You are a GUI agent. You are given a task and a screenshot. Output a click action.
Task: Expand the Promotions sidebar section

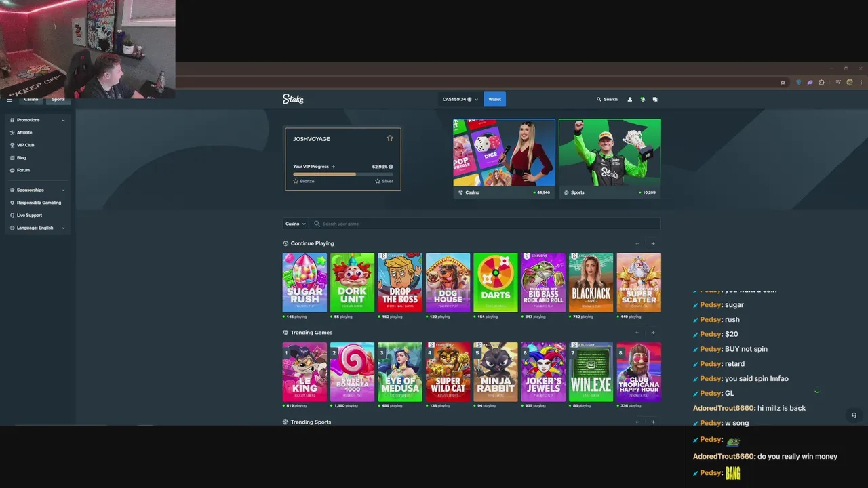tap(38, 120)
